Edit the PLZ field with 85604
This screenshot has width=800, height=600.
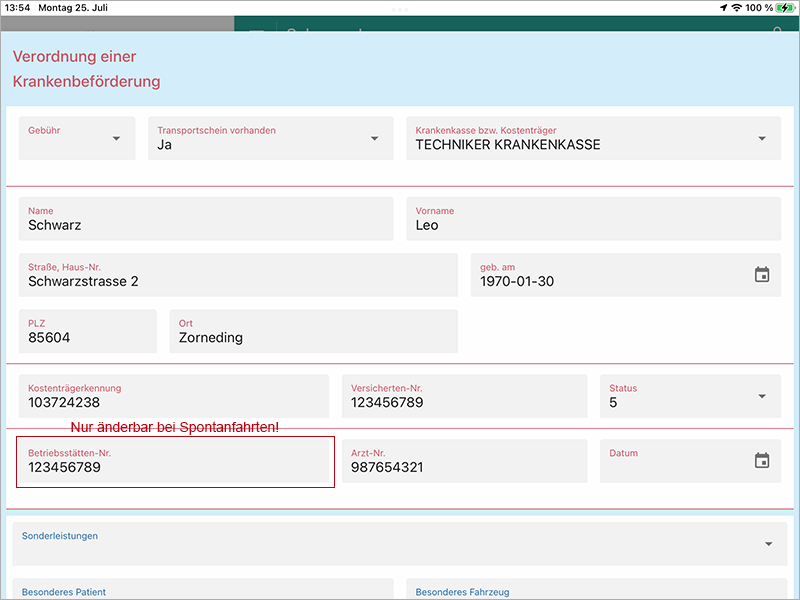[88, 331]
